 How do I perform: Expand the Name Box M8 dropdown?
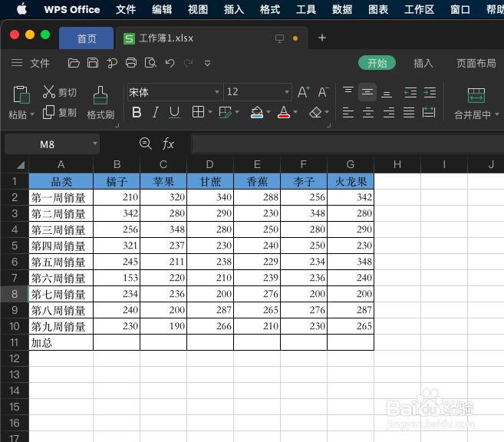coord(95,143)
